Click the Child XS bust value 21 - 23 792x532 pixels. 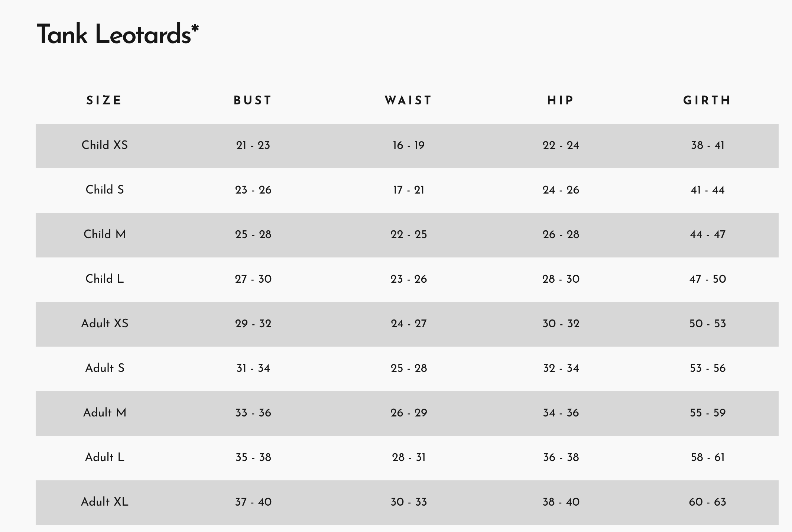tap(253, 145)
